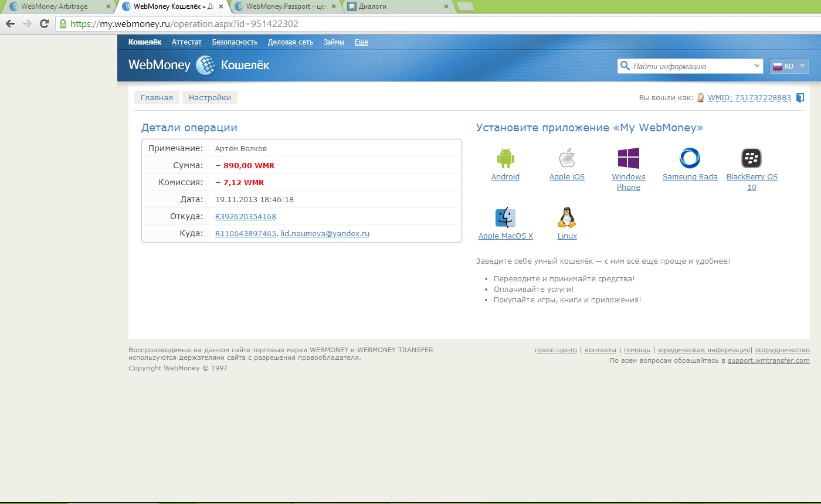
Task: Click the logout icon next to WMID
Action: [x=800, y=98]
